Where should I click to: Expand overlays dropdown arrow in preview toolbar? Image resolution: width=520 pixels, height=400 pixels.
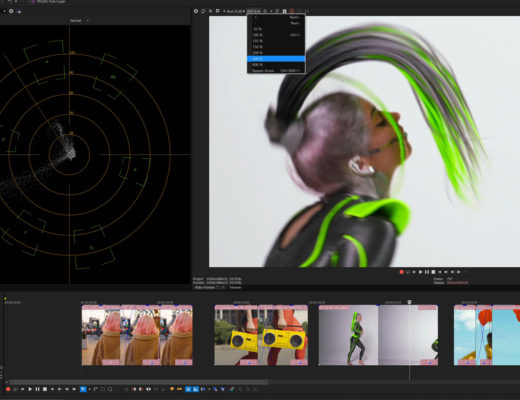pos(271,11)
